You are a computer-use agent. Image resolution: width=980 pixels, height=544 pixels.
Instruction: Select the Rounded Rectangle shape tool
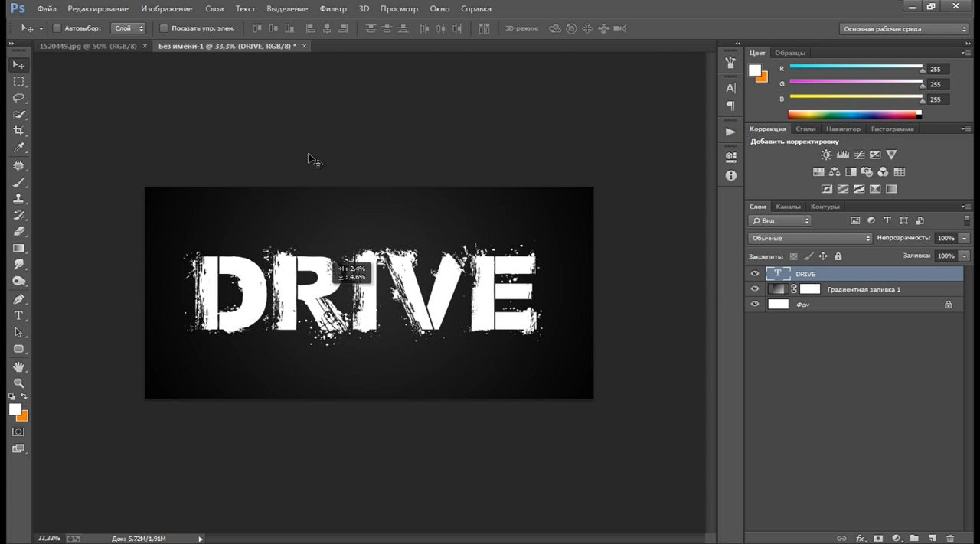(18, 349)
